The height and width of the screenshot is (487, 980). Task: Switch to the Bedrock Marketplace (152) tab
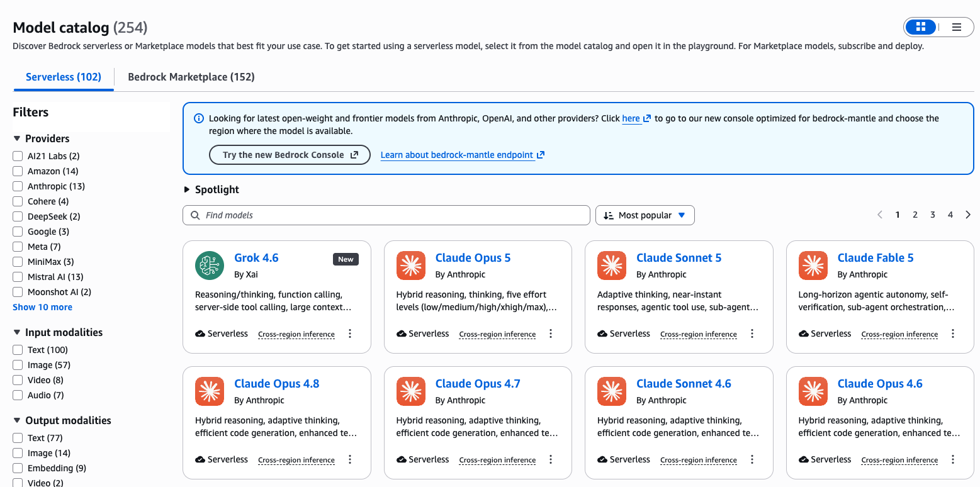[x=191, y=77]
